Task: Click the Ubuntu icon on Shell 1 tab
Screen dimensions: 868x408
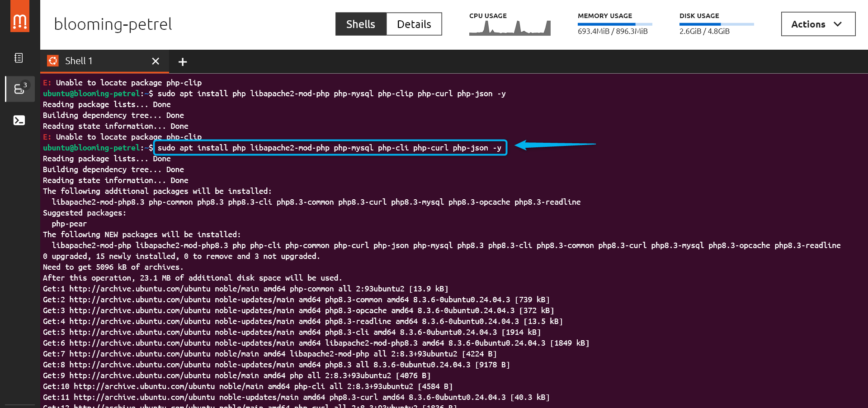Action: click(53, 61)
